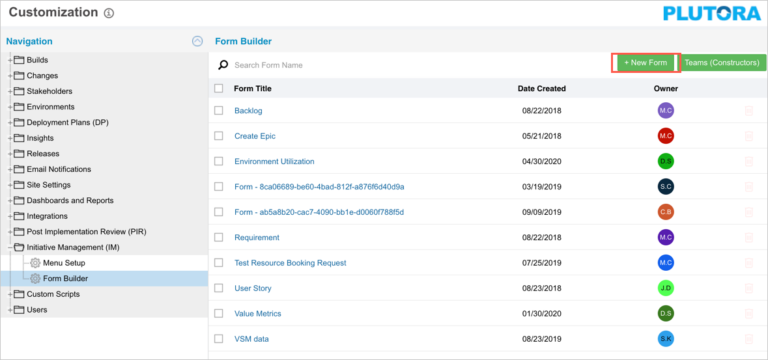Click Environment Utilization owner avatar D.S

tap(666, 162)
